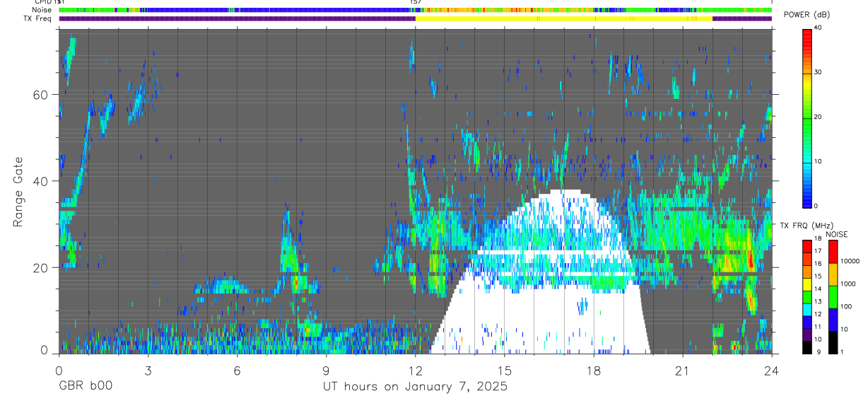Click the red top of POWER colorbar
Viewport: 868px width, 401px height.
[807, 35]
